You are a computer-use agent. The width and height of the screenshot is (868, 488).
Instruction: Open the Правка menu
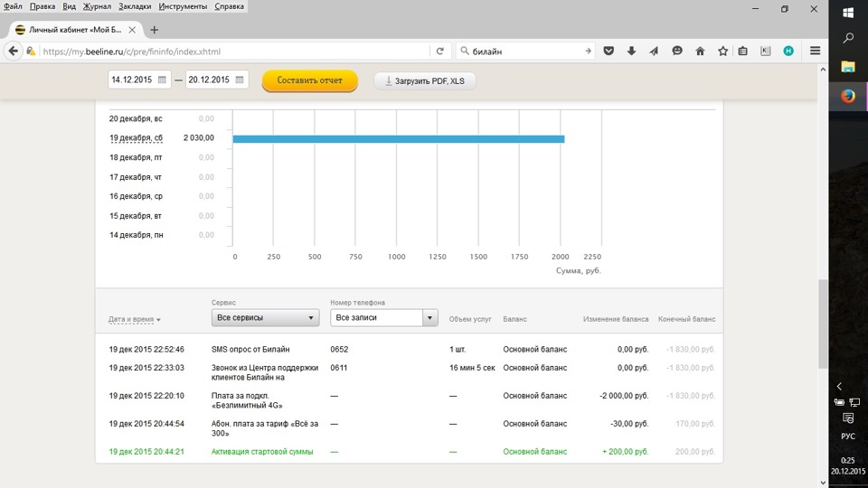coord(42,6)
